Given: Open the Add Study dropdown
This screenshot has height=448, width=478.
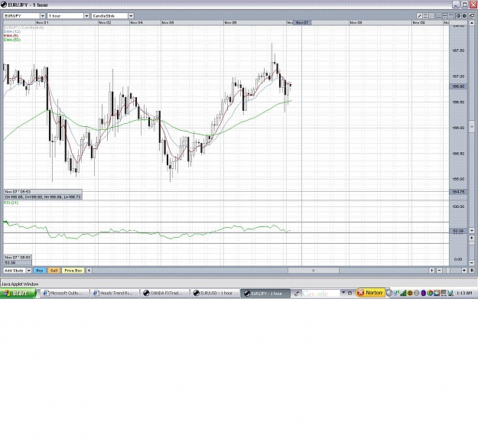Looking at the screenshot, I should coord(18,271).
